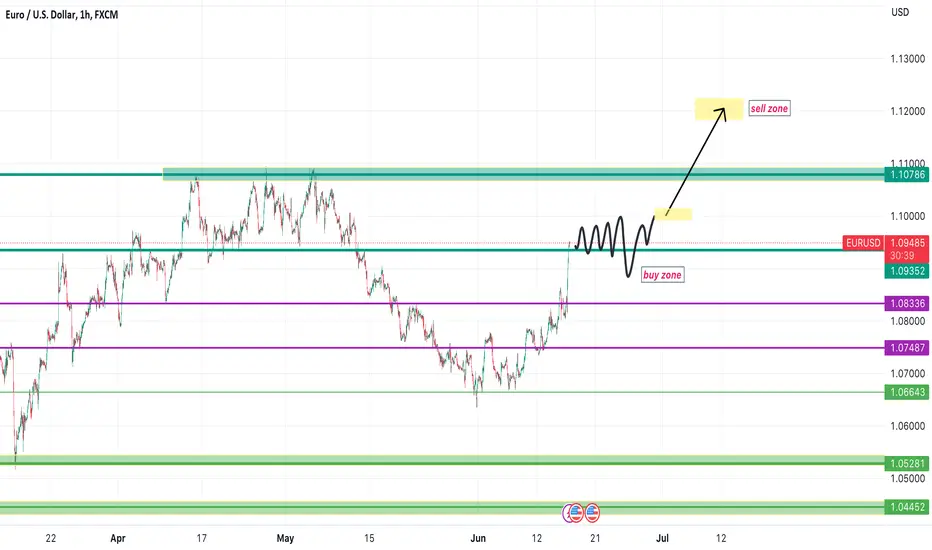Select the 'buy zone' text label
Image resolution: width=932 pixels, height=550 pixels.
coord(662,275)
